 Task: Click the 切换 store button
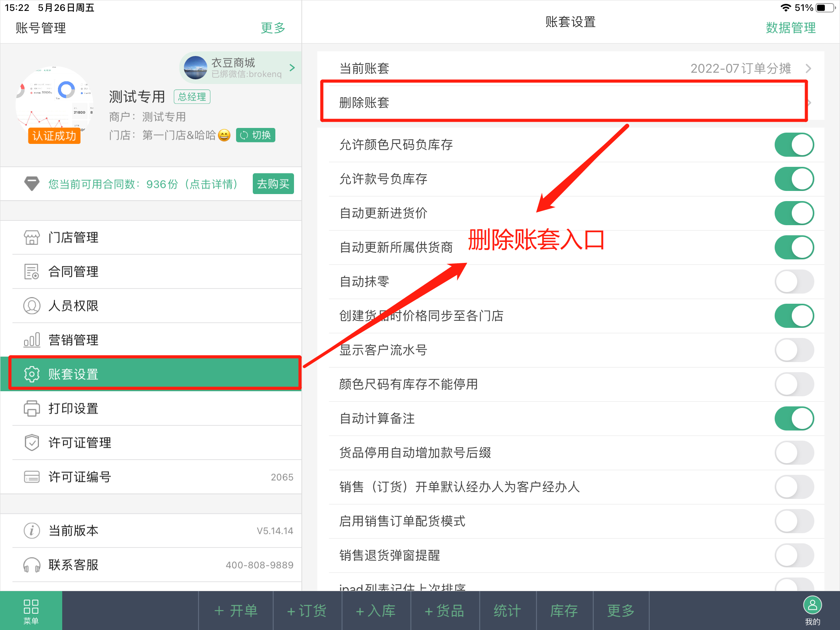pos(255,135)
